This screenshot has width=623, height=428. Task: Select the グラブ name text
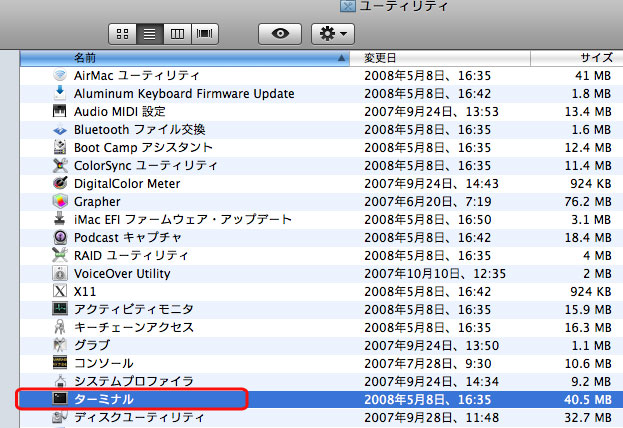point(92,345)
